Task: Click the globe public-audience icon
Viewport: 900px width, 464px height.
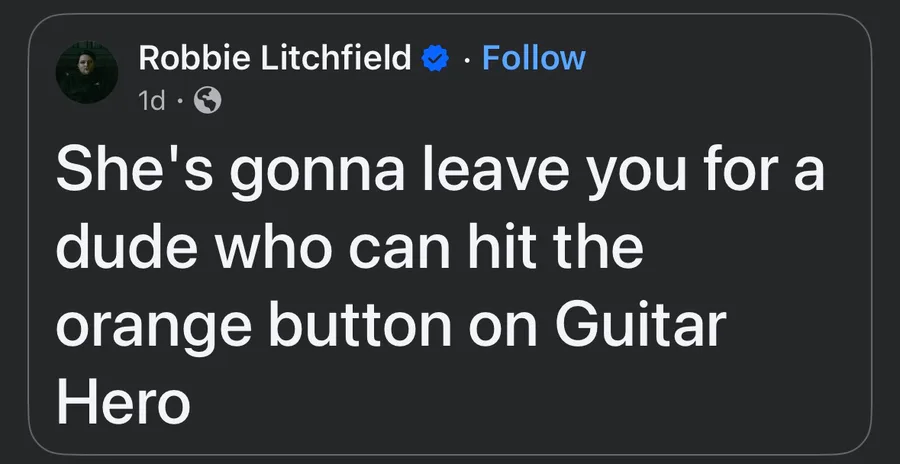Action: pos(208,101)
